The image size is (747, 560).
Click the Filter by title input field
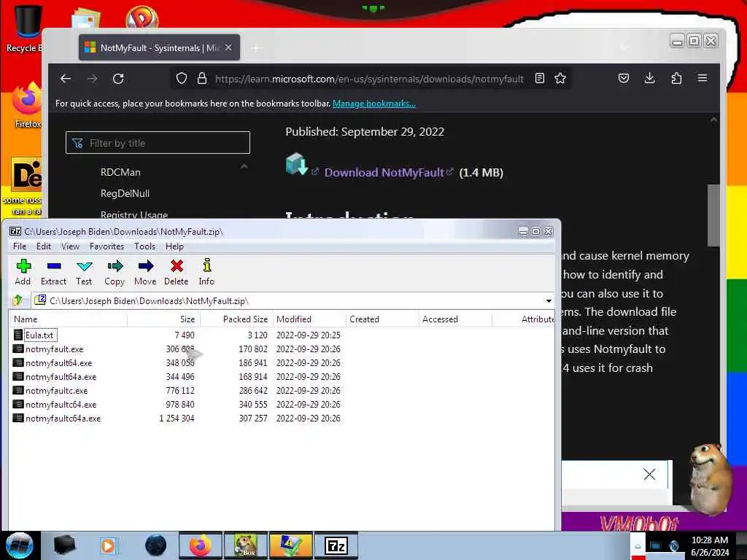(158, 143)
